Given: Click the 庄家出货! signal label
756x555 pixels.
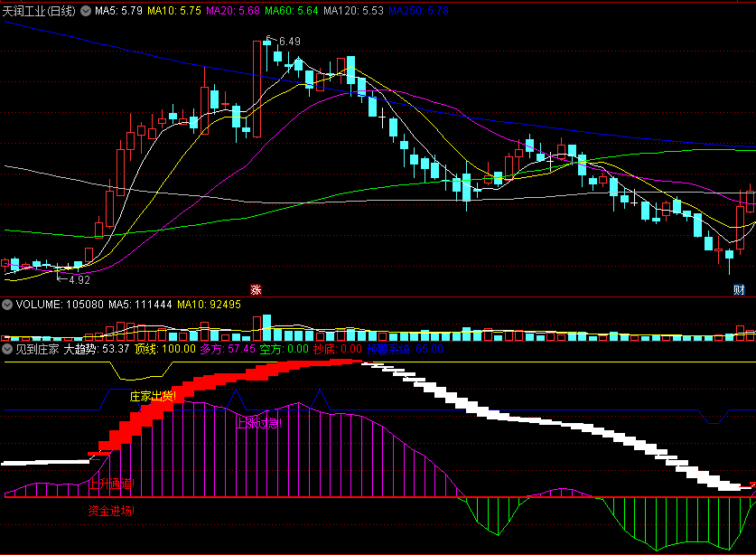Looking at the screenshot, I should 153,396.
